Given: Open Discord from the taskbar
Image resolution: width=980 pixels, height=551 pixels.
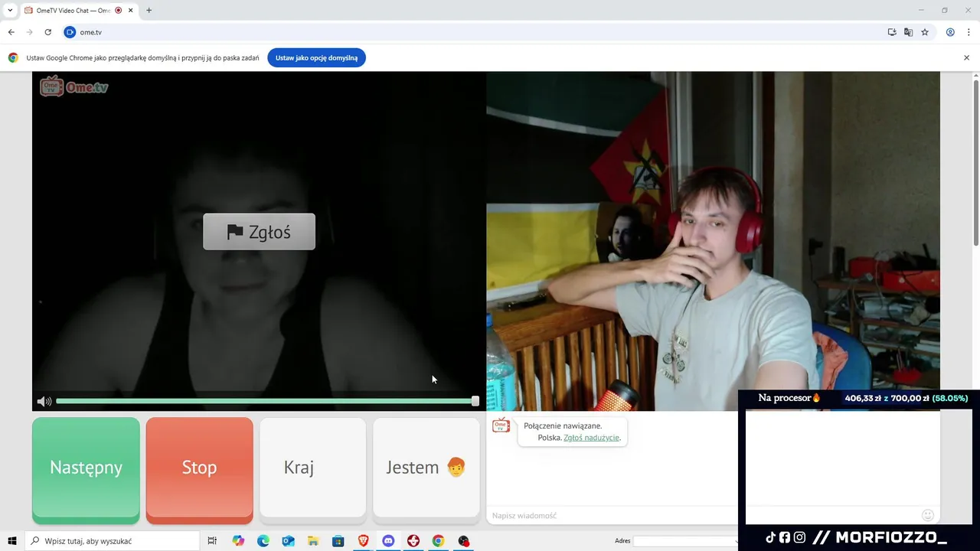Looking at the screenshot, I should coord(388,541).
